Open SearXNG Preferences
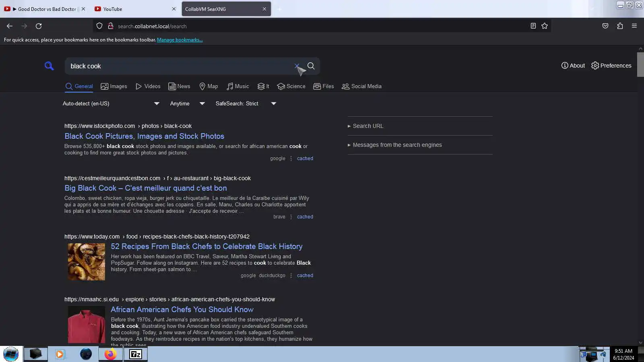The height and width of the screenshot is (362, 644). 611,66
